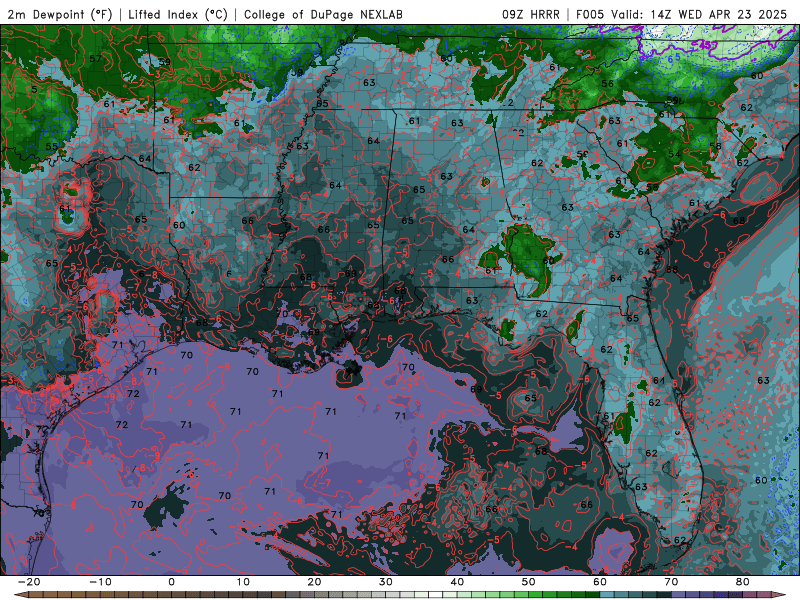The image size is (800, 600).
Task: Click the 40 tick label on the color scale
Action: pos(457,582)
